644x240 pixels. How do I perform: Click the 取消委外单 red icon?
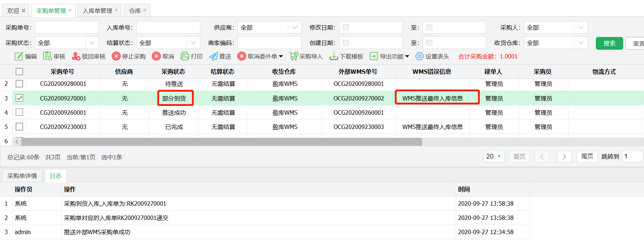[x=242, y=56]
